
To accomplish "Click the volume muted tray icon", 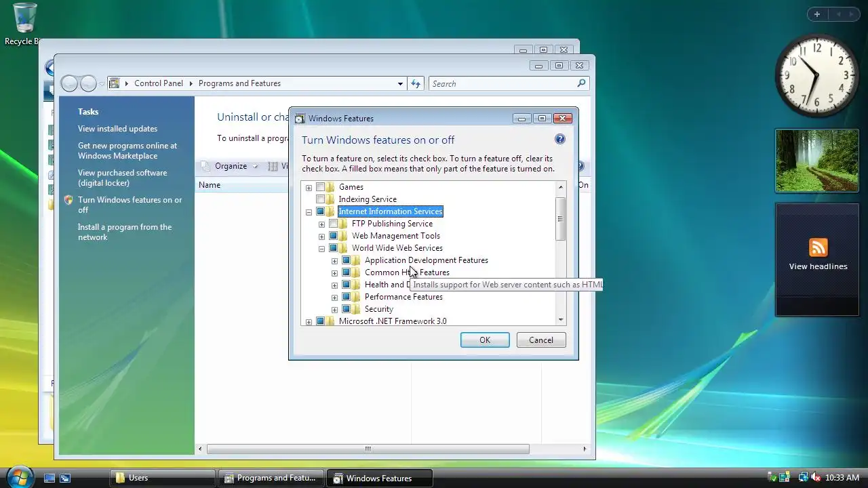I will coord(816,478).
